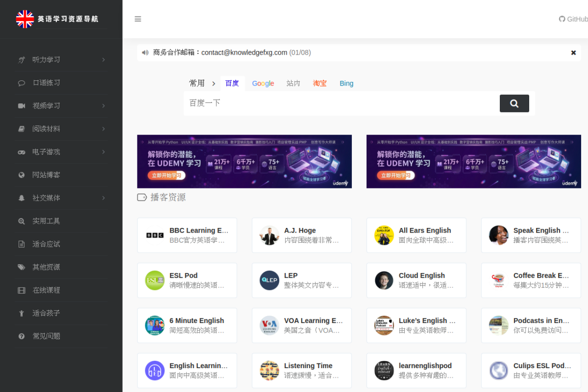This screenshot has width=588, height=392.
Task: Click the VOA Learning English logo
Action: click(269, 325)
